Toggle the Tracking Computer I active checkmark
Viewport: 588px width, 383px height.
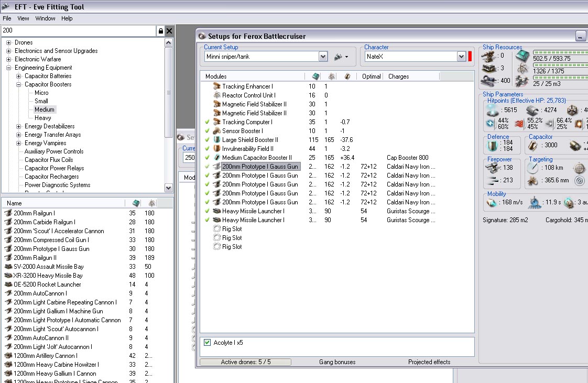click(x=208, y=122)
